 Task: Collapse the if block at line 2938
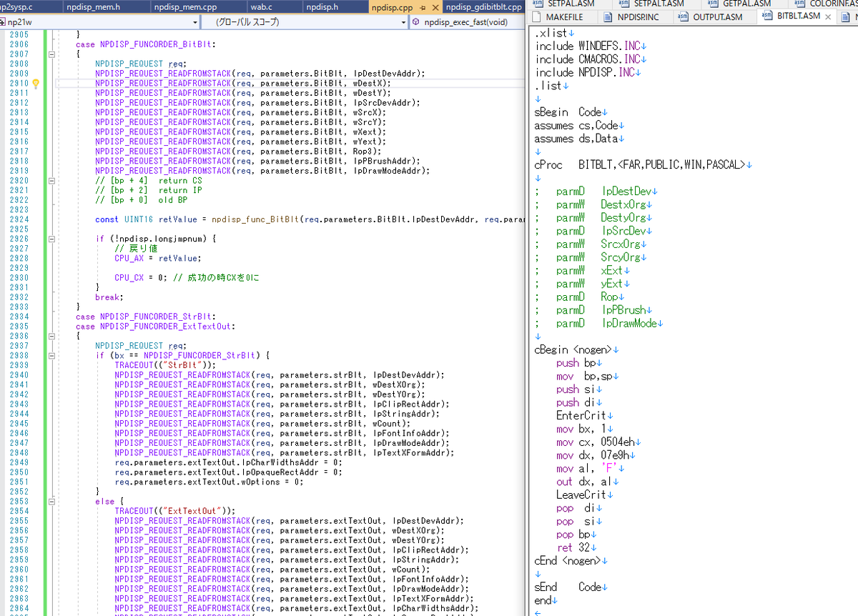pyautogui.click(x=51, y=355)
